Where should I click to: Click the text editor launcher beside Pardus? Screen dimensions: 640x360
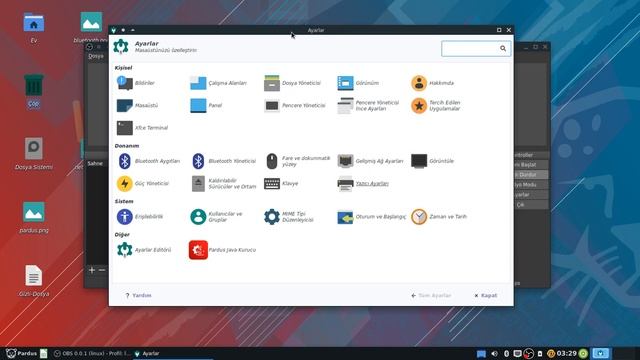coord(44,353)
